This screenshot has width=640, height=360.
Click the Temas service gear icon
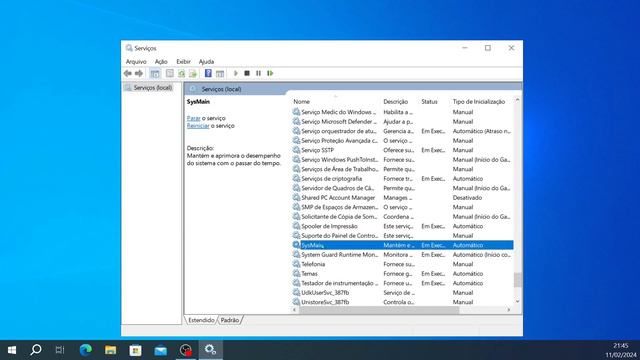[296, 273]
